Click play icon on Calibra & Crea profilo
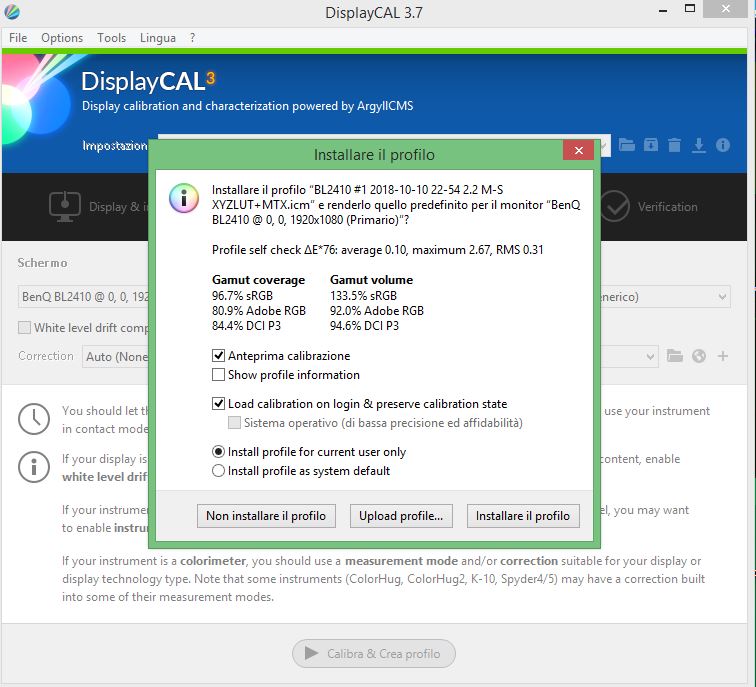This screenshot has width=756, height=687. pos(311,653)
